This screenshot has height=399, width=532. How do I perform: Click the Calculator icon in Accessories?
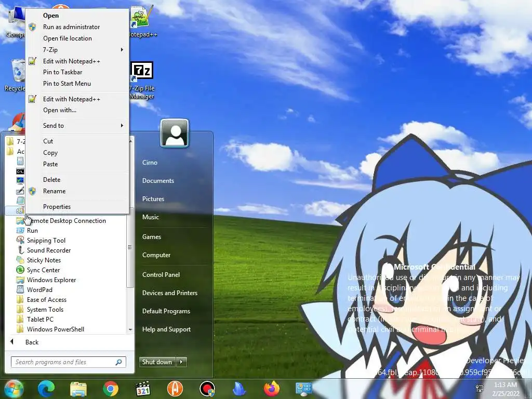(20, 161)
